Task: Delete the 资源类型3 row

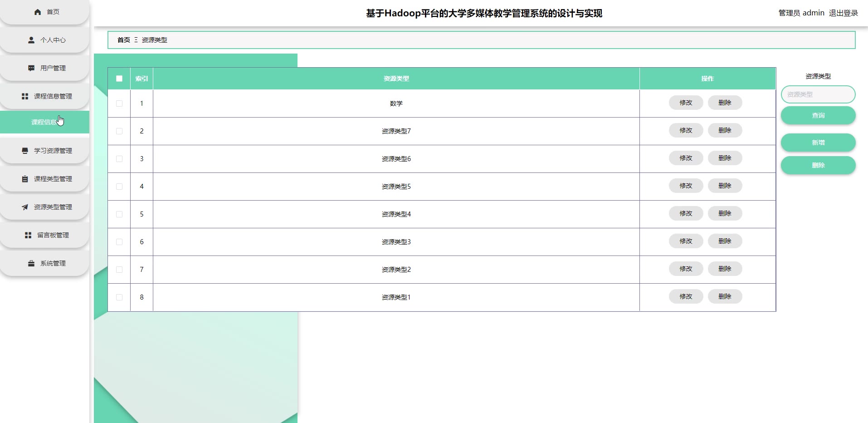Action: [x=725, y=241]
